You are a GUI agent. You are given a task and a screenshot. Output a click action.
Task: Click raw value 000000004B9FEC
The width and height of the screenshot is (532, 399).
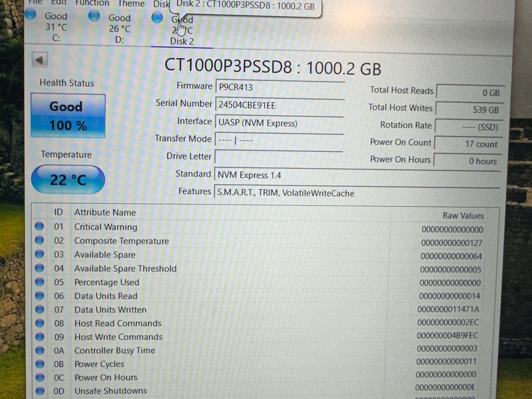coord(447,335)
